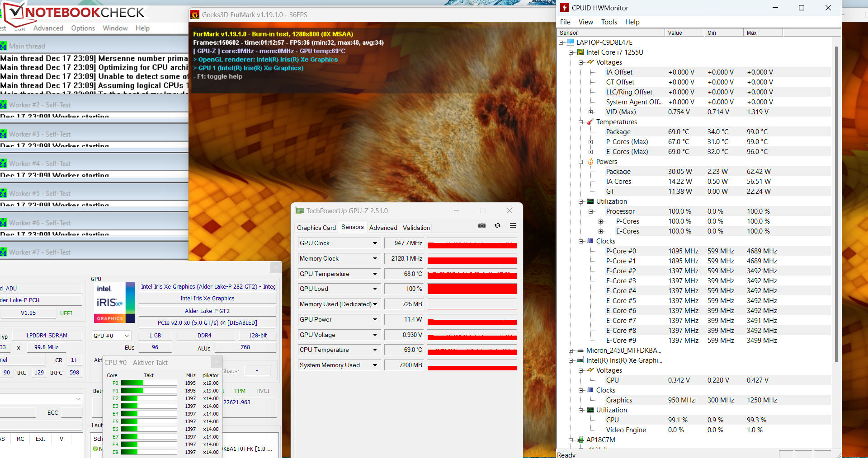Click the Max column header in HWMonitor
The image size is (868, 458).
[763, 33]
